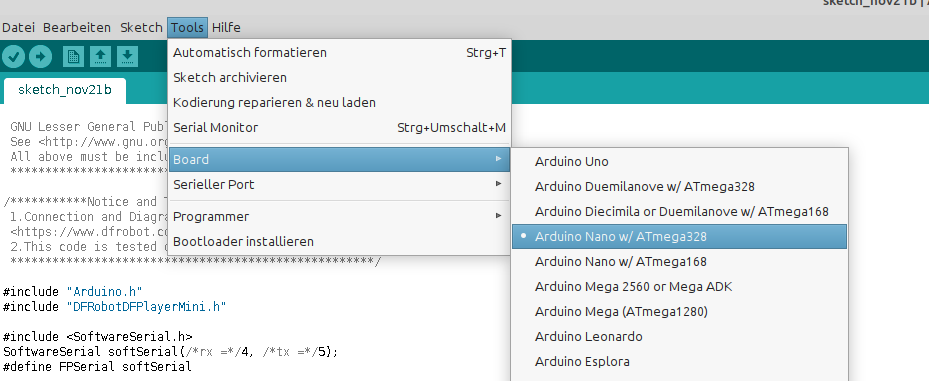Click the Open sketch up-arrow icon
The height and width of the screenshot is (381, 929).
(100, 57)
